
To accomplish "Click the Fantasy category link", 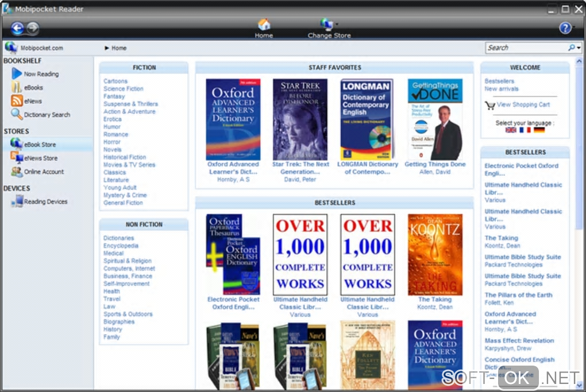I will 114,96.
